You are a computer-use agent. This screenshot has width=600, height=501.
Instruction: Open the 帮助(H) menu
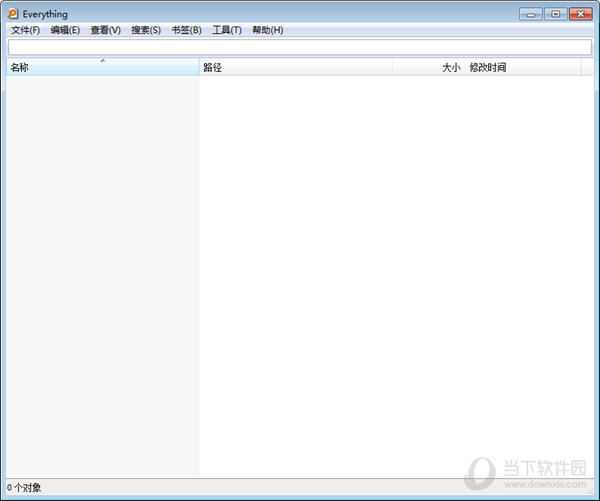[268, 30]
